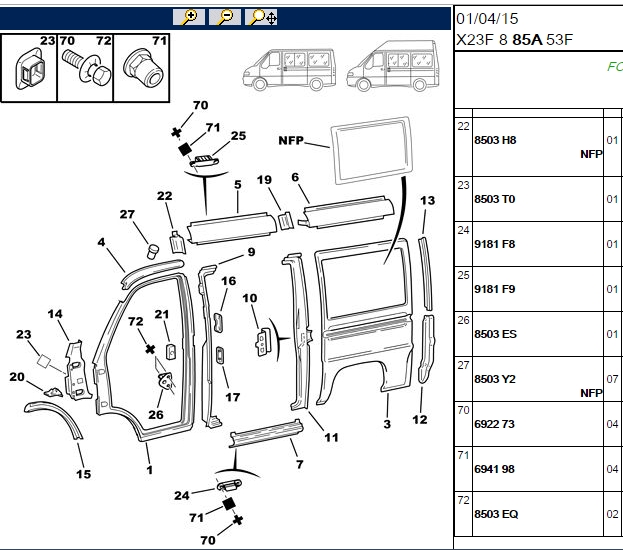Open part number 8503 H8

(x=495, y=140)
